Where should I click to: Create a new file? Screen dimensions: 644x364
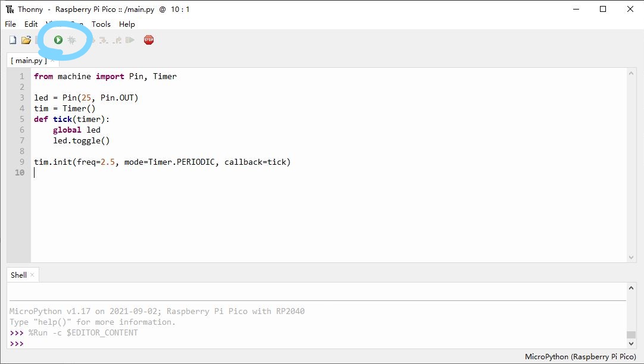click(x=12, y=40)
